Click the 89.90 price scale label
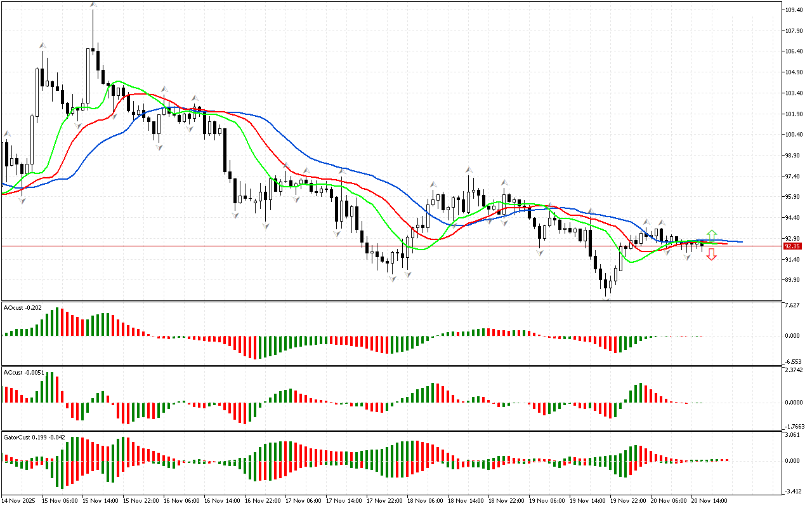Image resolution: width=812 pixels, height=508 pixels. (794, 280)
